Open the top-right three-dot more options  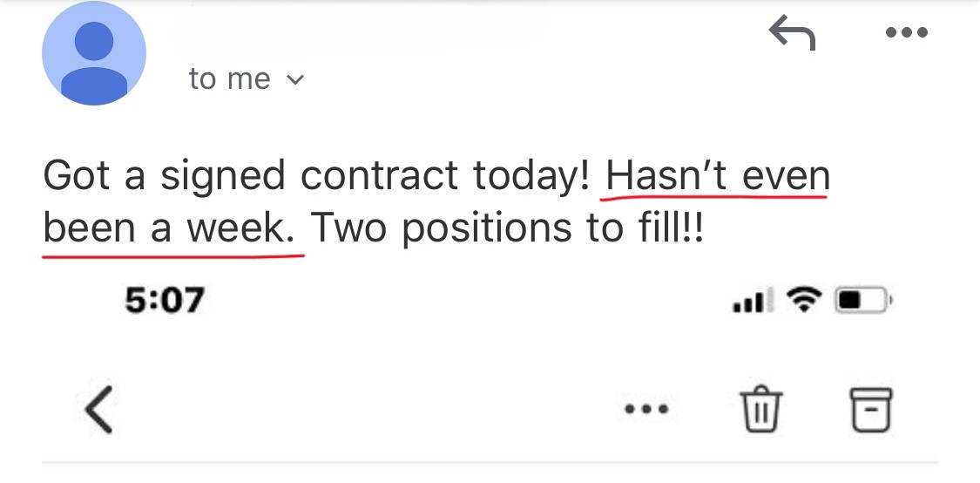click(906, 34)
